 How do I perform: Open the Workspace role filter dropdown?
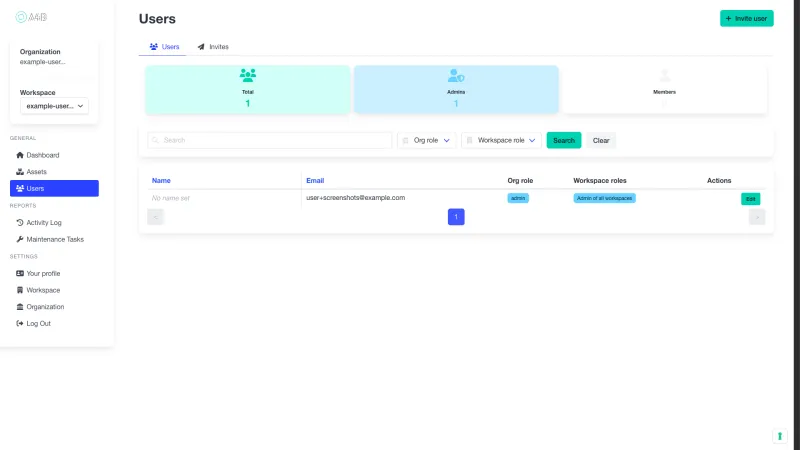tap(502, 140)
